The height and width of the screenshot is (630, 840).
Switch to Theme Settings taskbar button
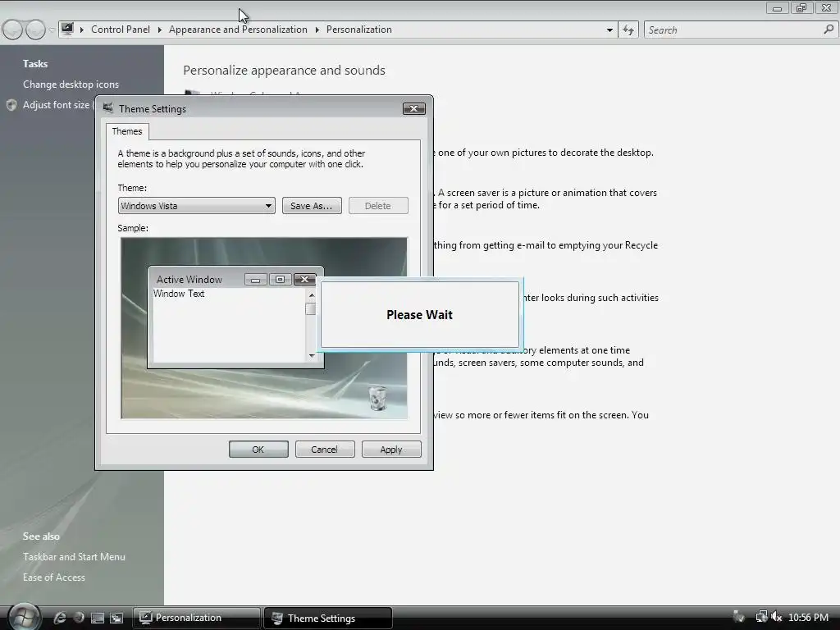(x=328, y=618)
